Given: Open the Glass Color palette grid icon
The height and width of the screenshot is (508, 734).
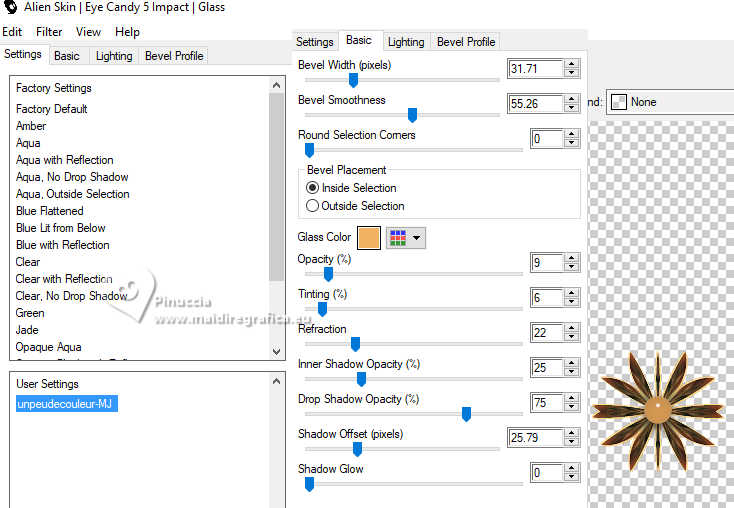Looking at the screenshot, I should pos(397,238).
